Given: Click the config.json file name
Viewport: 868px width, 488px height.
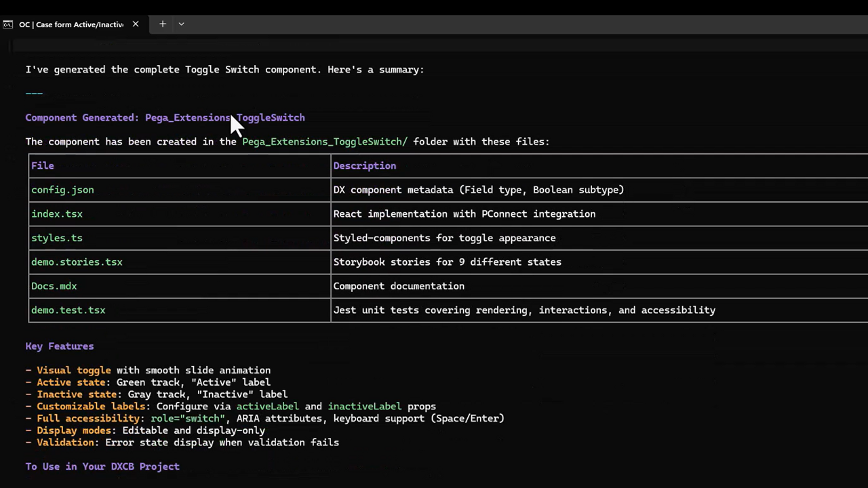Looking at the screenshot, I should [x=62, y=190].
